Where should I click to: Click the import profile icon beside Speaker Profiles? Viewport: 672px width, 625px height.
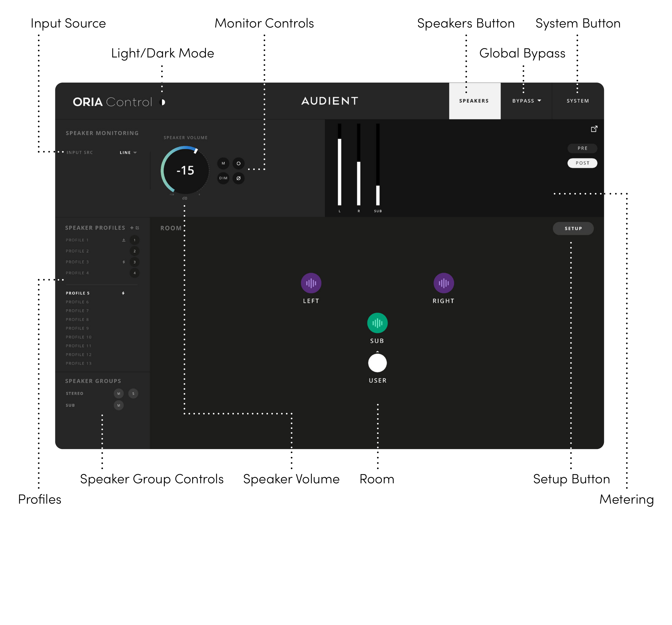point(137,228)
